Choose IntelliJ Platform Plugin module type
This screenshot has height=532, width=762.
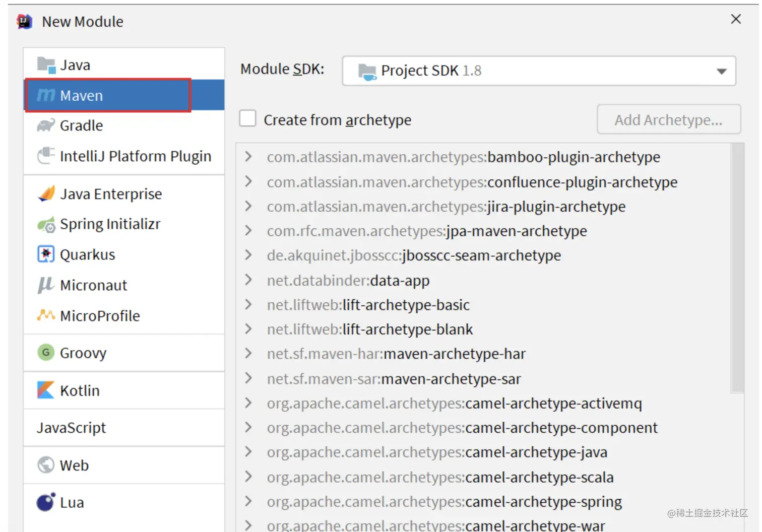(135, 156)
